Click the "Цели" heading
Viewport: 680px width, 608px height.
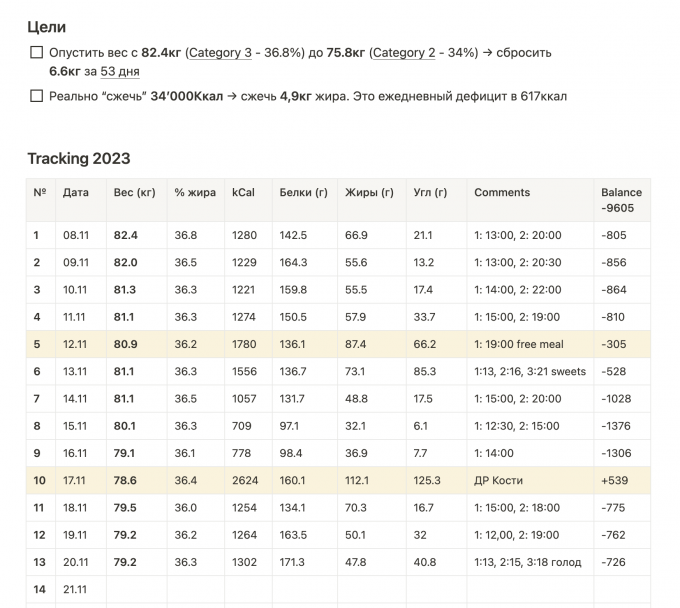point(53,26)
